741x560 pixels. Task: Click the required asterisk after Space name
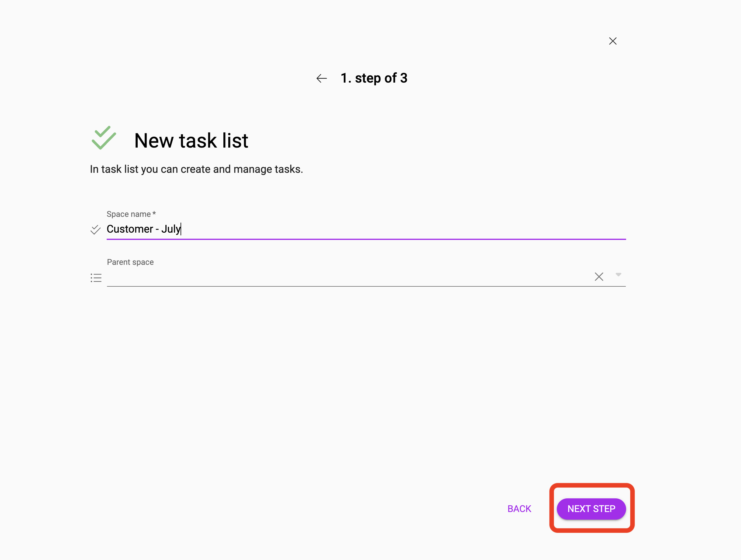click(x=154, y=213)
